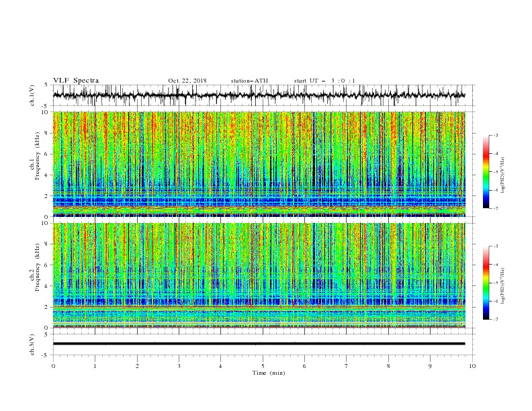The image size is (532, 411).
Task: Click the log(PSD) label beside ch.2 colorbar
Action: pos(503,286)
